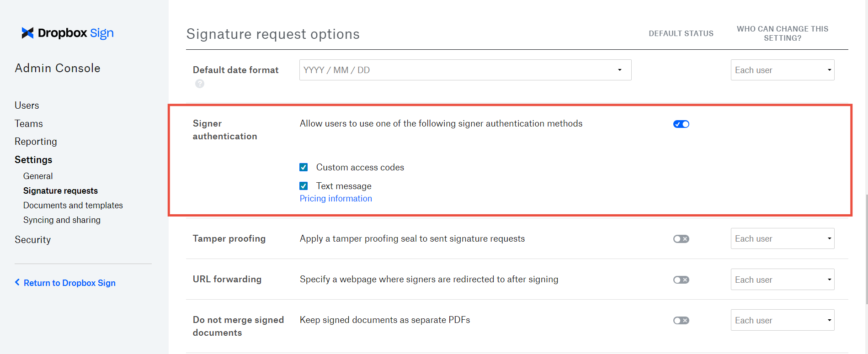Go to the Users section
Viewport: 868px width, 354px height.
click(27, 105)
